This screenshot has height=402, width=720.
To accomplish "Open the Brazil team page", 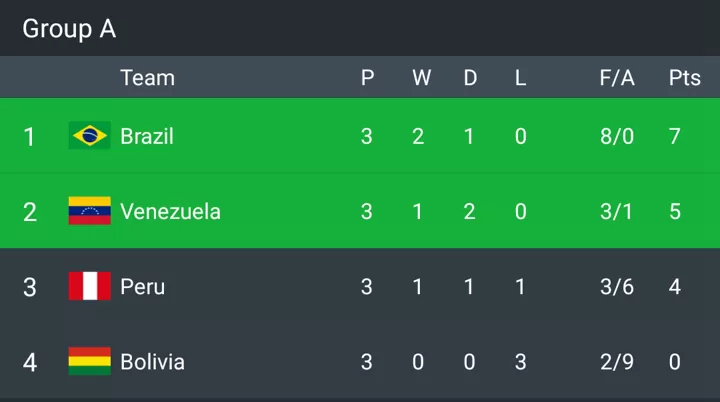I will click(x=147, y=136).
